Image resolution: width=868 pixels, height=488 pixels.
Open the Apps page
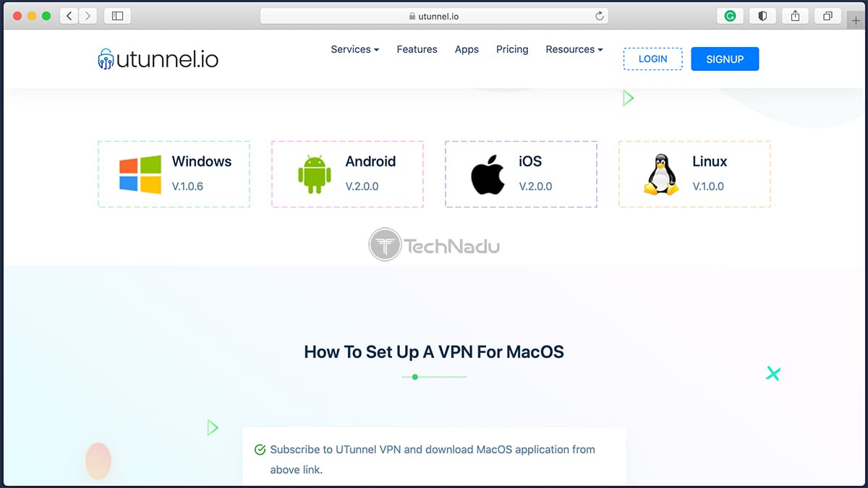coord(467,49)
